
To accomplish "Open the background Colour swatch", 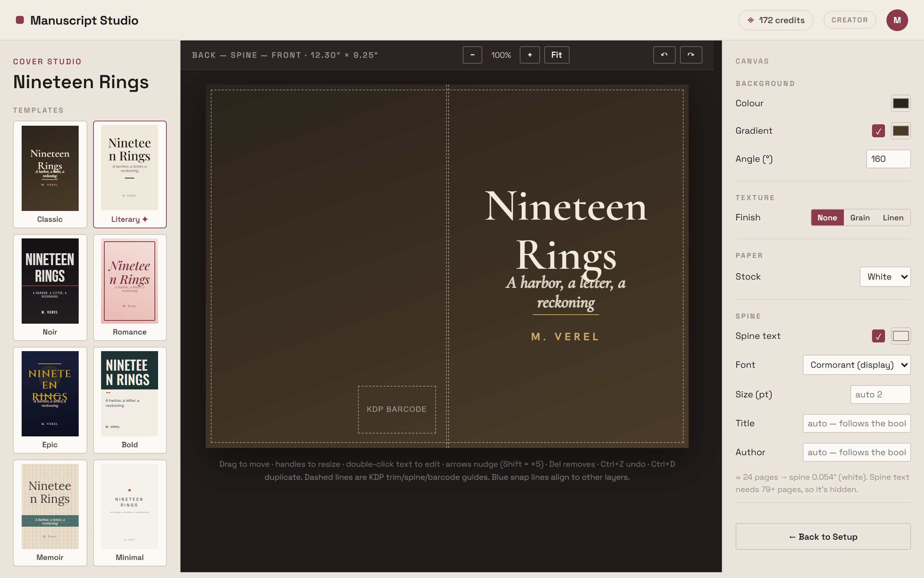I will point(901,103).
